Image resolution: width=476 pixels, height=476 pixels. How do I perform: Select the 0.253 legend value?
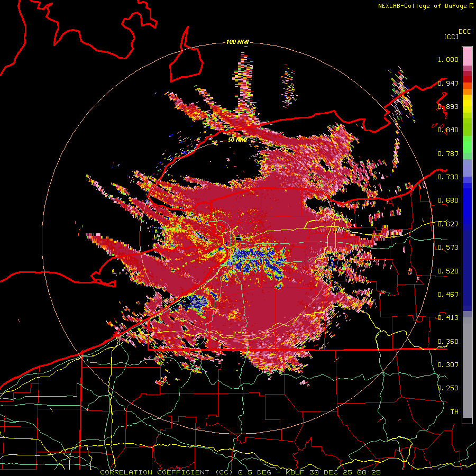tap(448, 388)
